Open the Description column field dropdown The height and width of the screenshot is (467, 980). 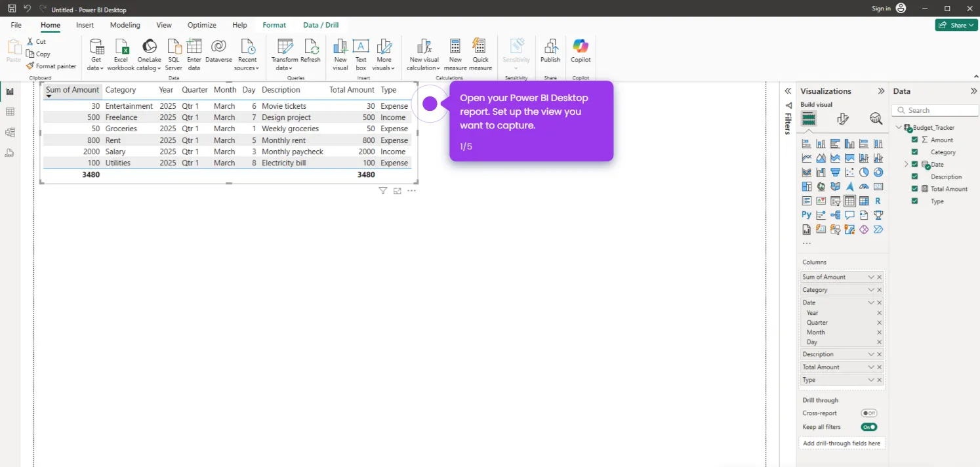coord(871,354)
